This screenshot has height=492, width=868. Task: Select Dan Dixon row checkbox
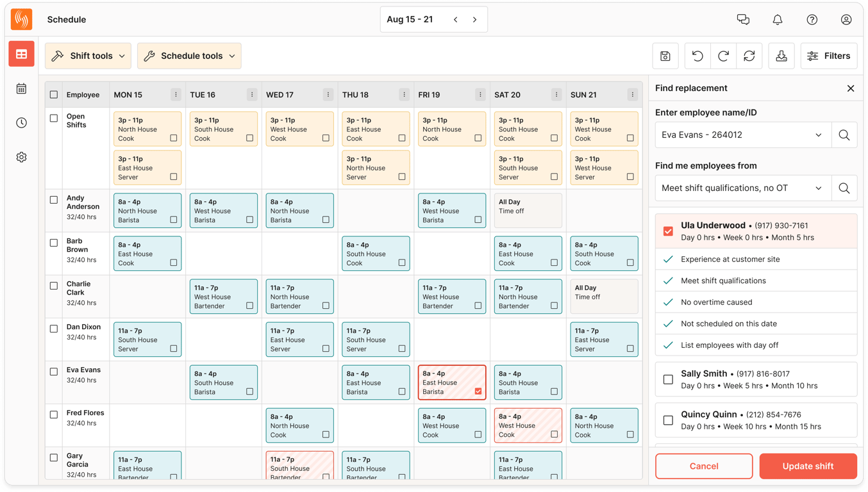[x=54, y=329]
